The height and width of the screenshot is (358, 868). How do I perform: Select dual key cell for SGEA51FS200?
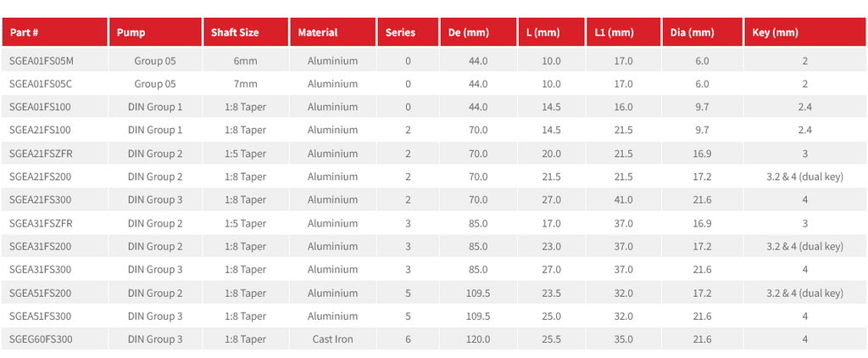tap(805, 293)
